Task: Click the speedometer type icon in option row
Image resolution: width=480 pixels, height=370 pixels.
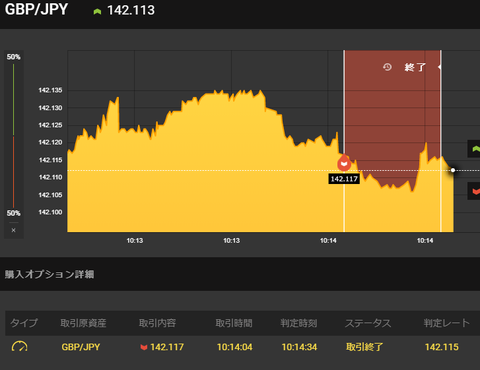Action: (20, 347)
